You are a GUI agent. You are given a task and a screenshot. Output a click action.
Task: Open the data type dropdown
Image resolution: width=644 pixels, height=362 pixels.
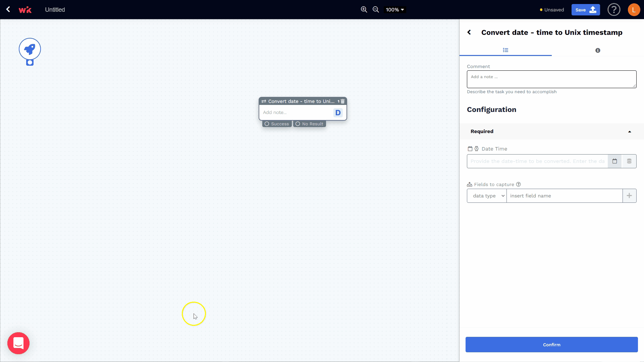coord(487,196)
